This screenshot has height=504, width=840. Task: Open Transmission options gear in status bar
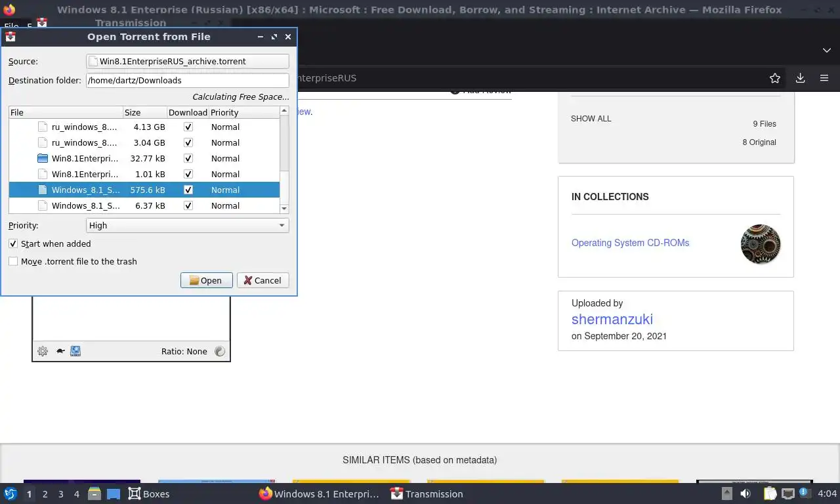tap(43, 351)
